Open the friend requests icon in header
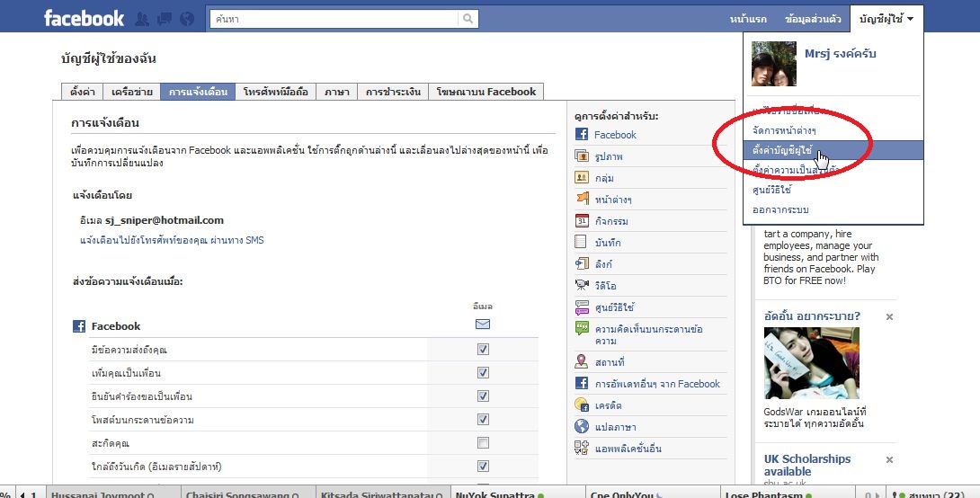980x498 pixels. click(142, 19)
